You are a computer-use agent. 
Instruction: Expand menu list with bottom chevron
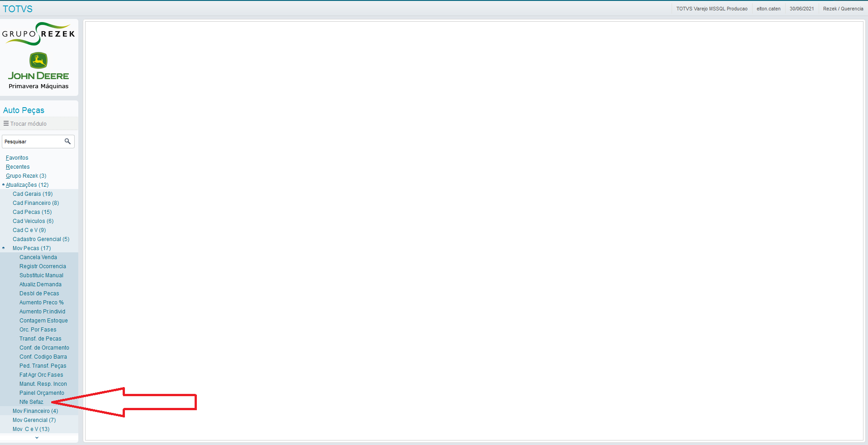point(37,437)
